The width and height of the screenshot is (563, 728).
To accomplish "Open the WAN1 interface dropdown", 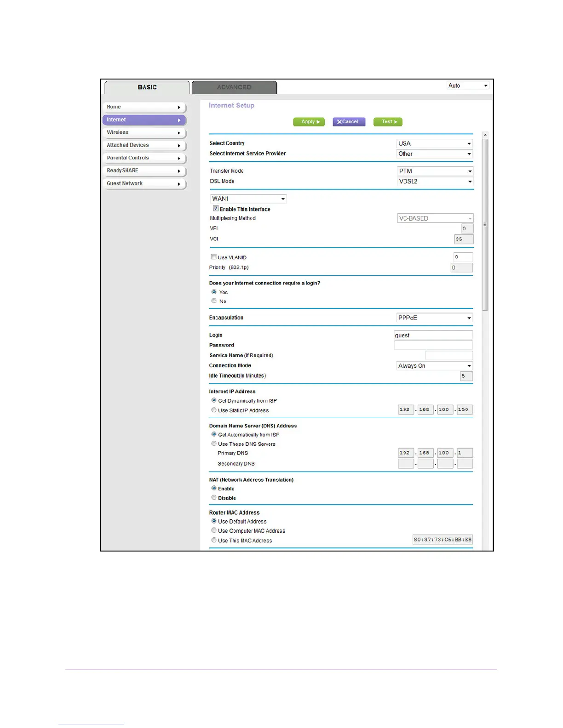I will (x=248, y=199).
